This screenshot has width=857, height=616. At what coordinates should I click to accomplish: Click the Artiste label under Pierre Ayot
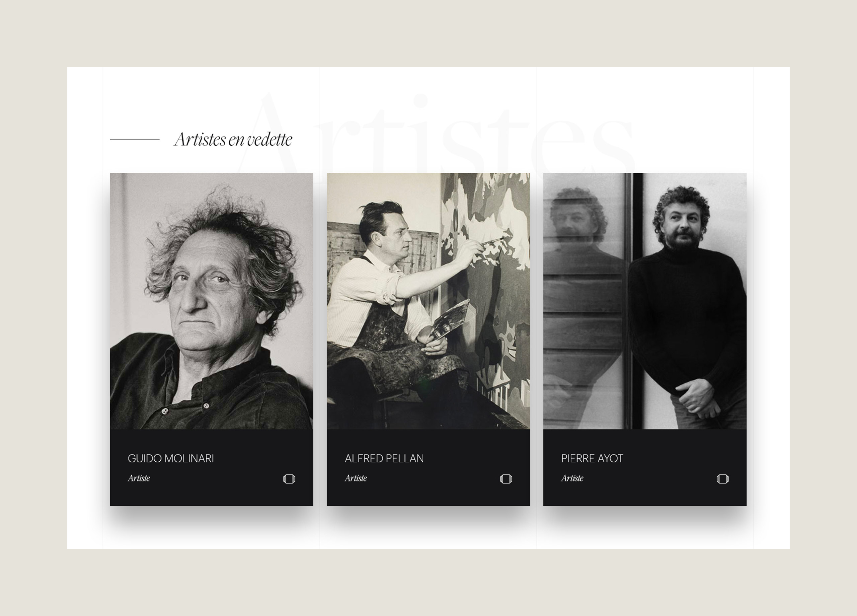tap(572, 478)
